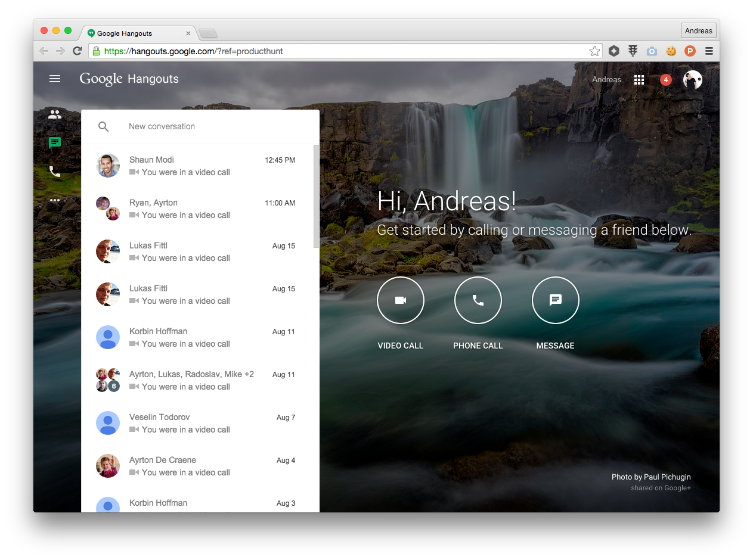Switch to the Google Hangouts browser tab

tap(137, 33)
